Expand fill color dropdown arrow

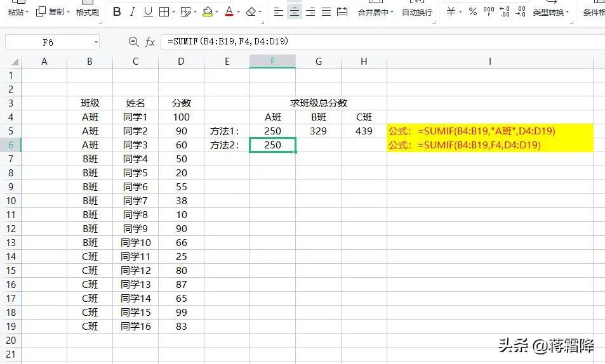217,12
